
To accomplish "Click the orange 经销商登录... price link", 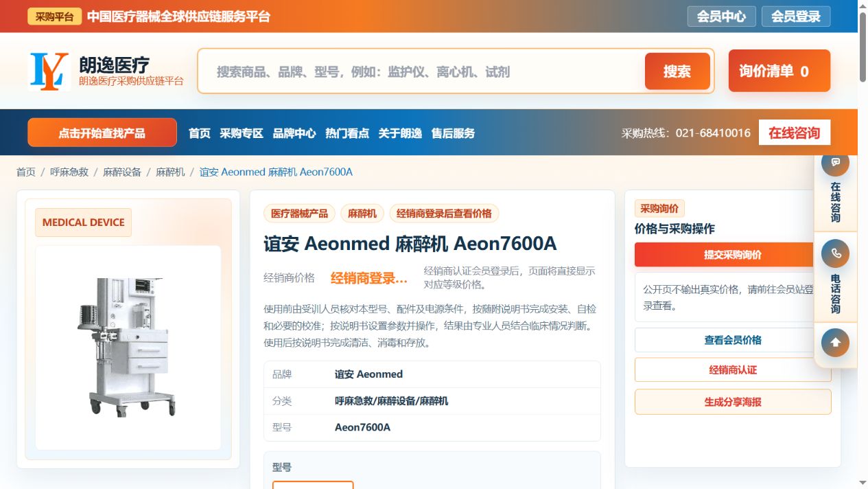I will [x=369, y=278].
